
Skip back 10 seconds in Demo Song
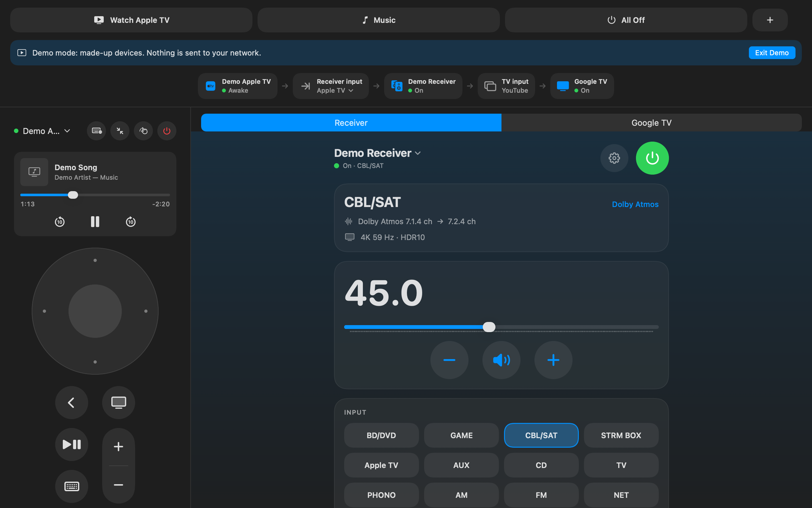point(60,222)
